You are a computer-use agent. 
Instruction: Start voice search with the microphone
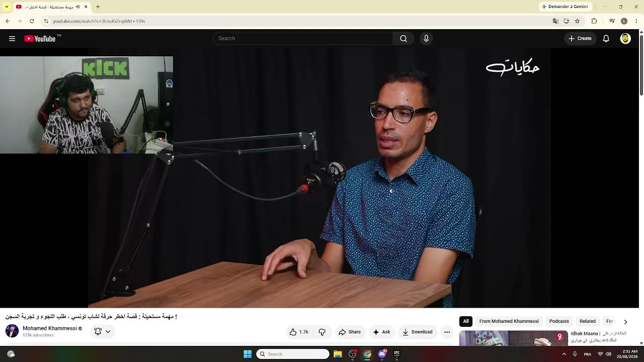[426, 39]
